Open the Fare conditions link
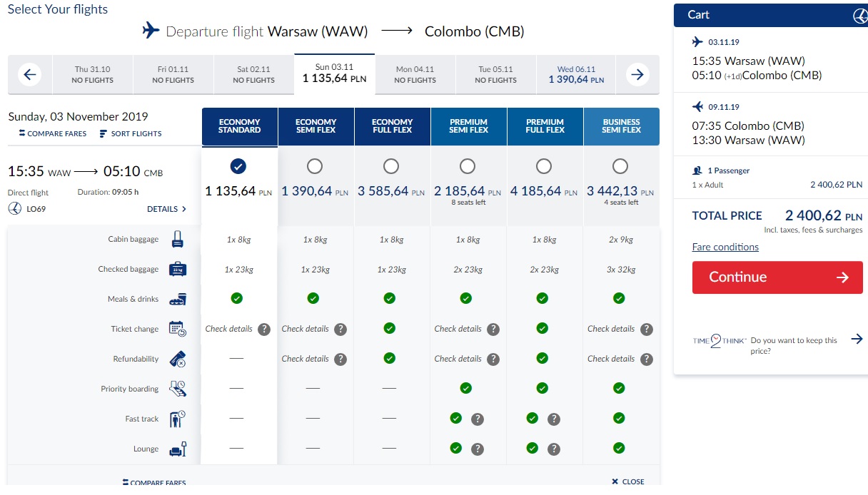 pyautogui.click(x=725, y=247)
